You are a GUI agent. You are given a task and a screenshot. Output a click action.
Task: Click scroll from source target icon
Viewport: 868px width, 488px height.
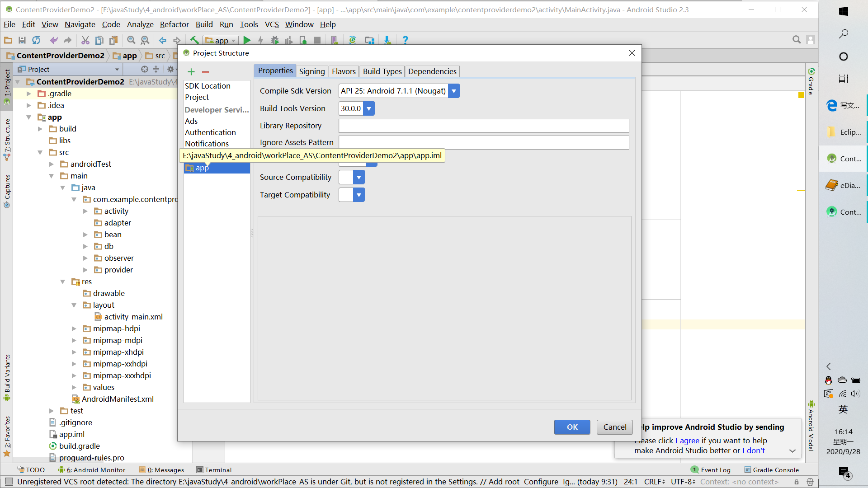(144, 69)
